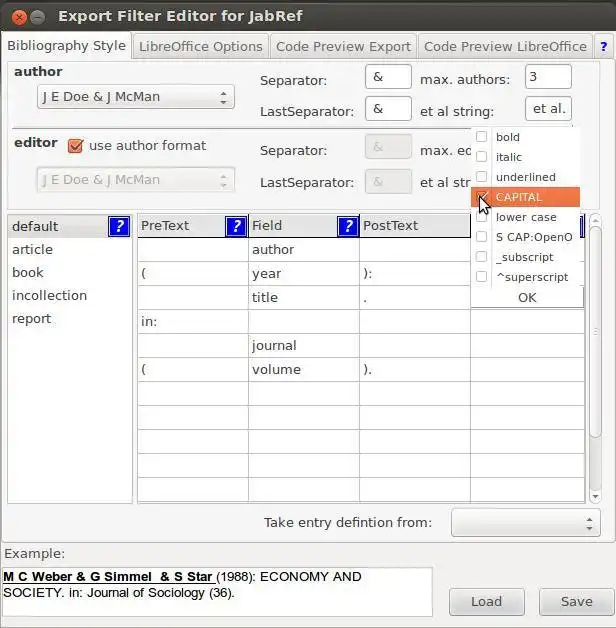The height and width of the screenshot is (628, 616).
Task: Click the ').' PostText cell in volume row
Action: coord(415,370)
